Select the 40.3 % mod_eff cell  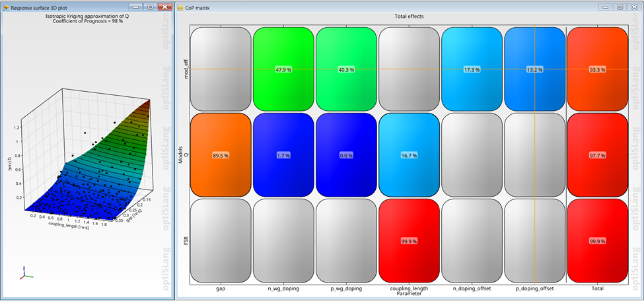coord(346,69)
